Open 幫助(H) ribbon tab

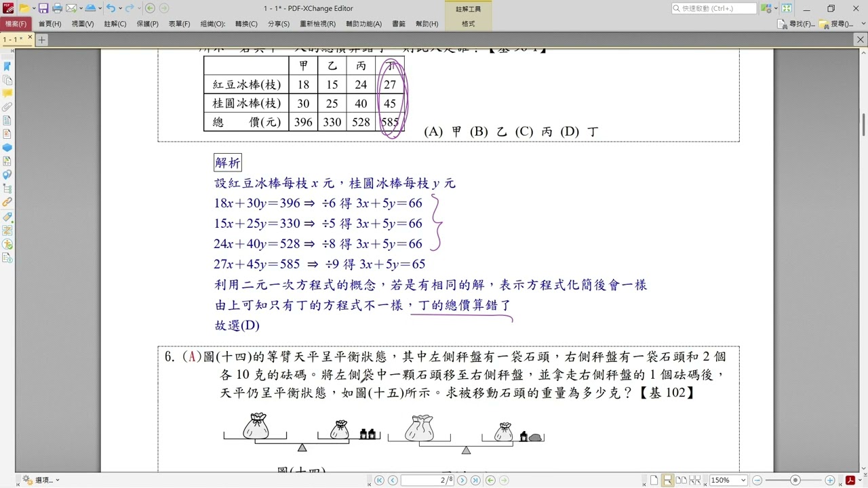pos(427,24)
